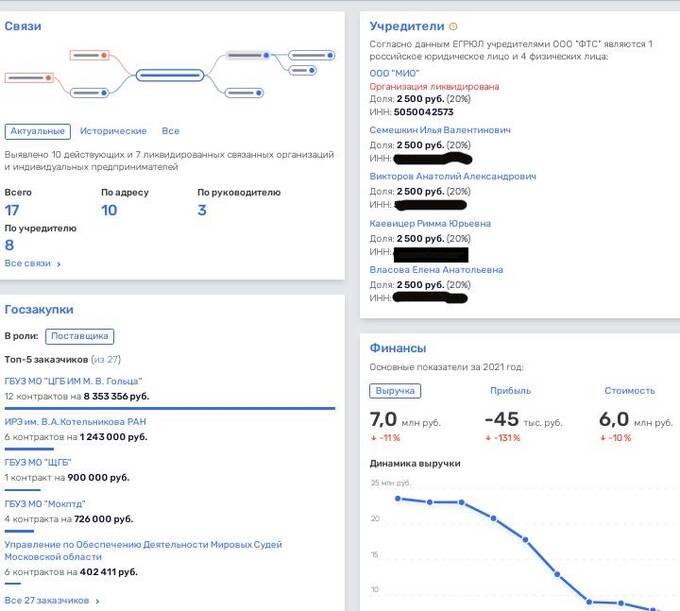
Task: Switch the chart to Стоимость
Action: (x=629, y=391)
